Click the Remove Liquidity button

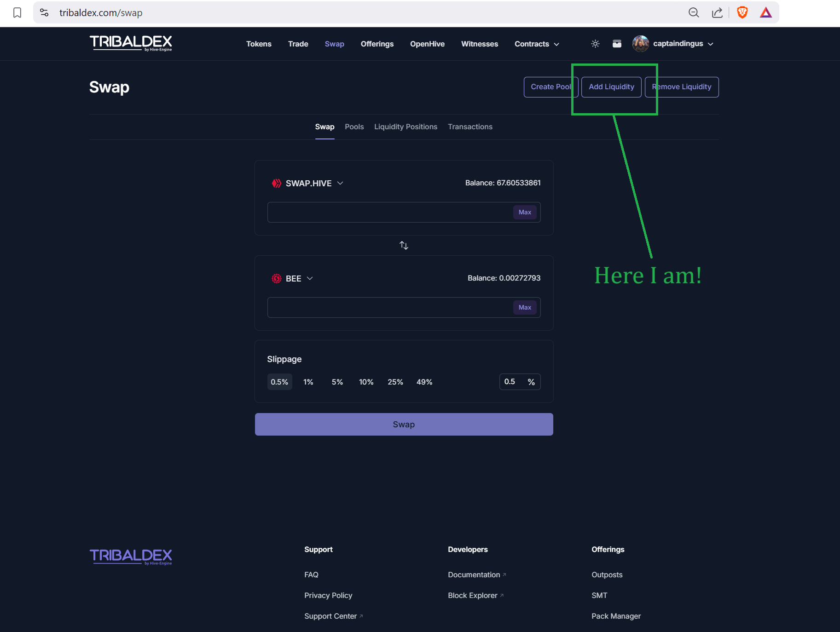(682, 87)
